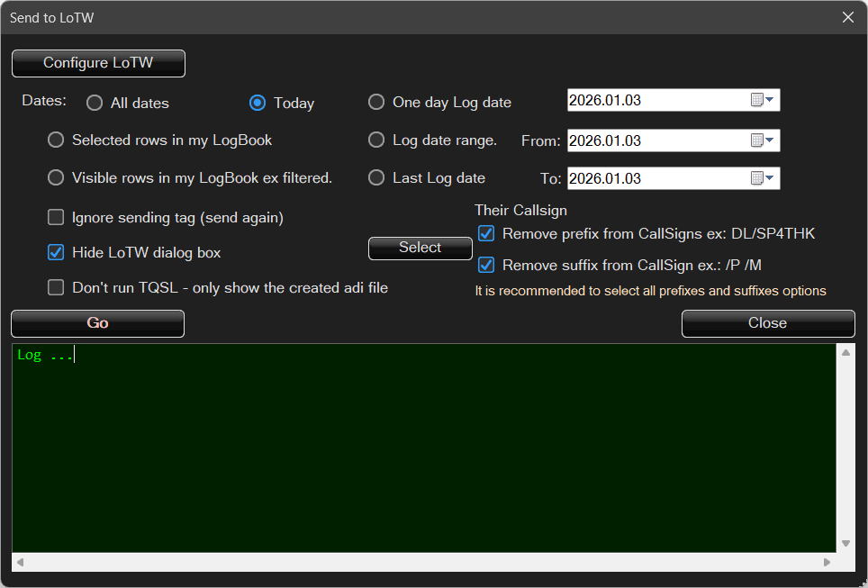Click the From date input field
The width and height of the screenshot is (868, 588).
[x=656, y=140]
